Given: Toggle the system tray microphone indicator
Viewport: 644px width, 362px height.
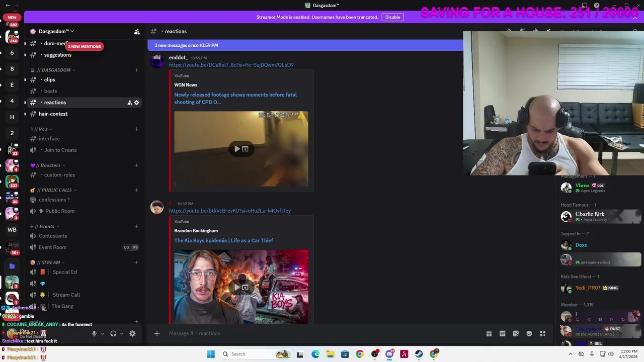Looking at the screenshot, I should (x=592, y=354).
